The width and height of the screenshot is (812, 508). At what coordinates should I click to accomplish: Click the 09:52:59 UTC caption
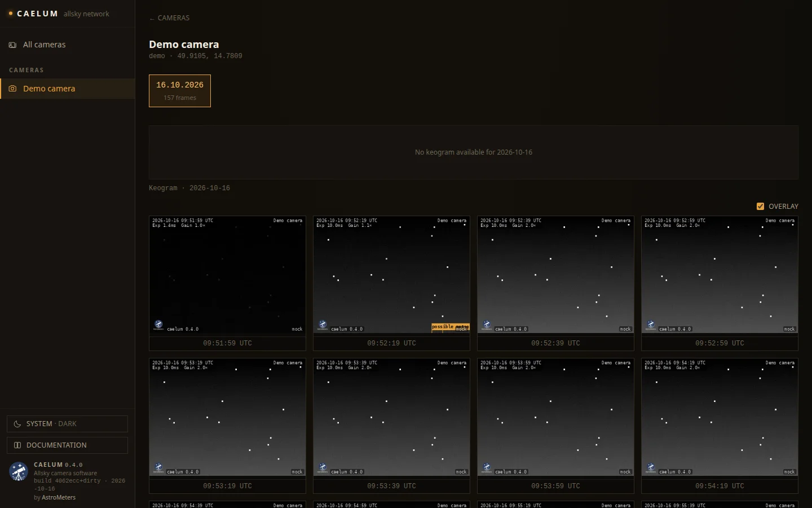point(720,343)
